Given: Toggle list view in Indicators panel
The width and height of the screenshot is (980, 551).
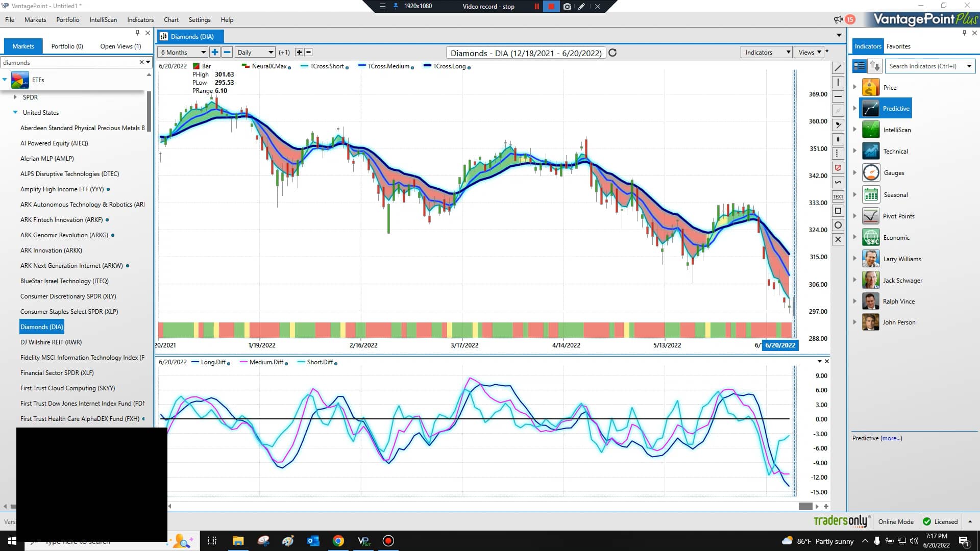Looking at the screenshot, I should 860,66.
